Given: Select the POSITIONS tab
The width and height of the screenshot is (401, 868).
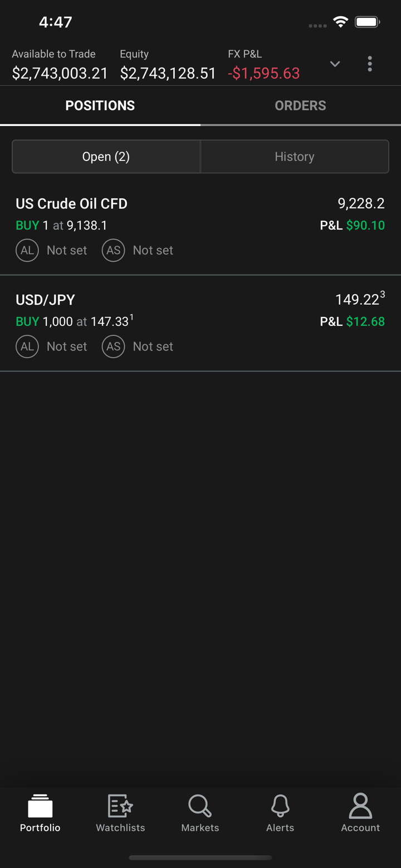Looking at the screenshot, I should pyautogui.click(x=100, y=106).
